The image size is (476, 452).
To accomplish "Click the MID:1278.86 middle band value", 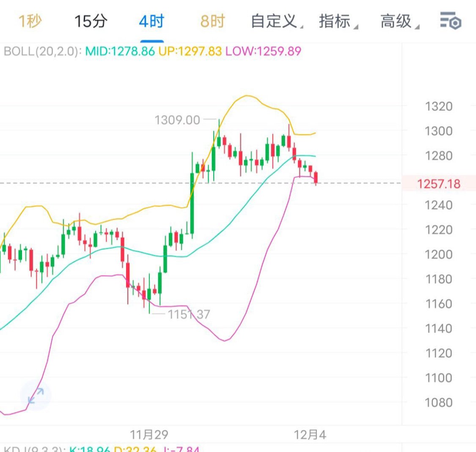I will [x=120, y=52].
